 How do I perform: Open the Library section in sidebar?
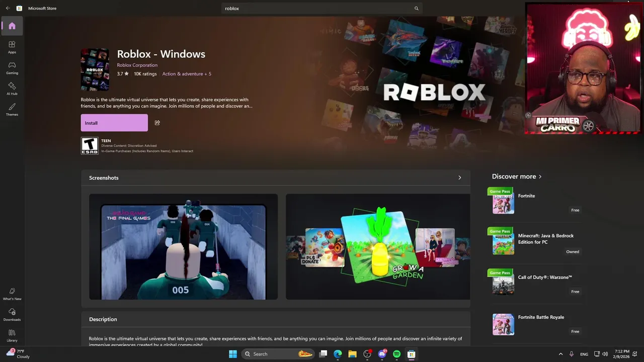12,336
